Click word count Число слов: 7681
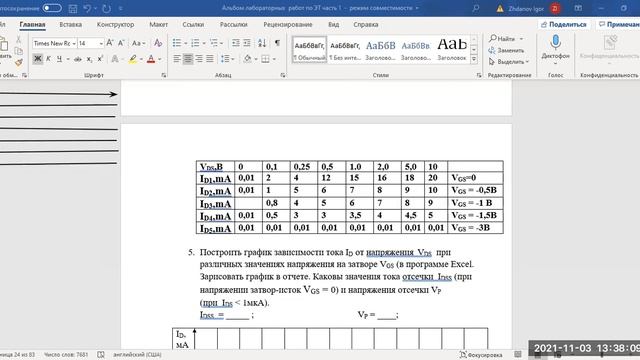Image resolution: width=640 pixels, height=360 pixels. (66, 355)
